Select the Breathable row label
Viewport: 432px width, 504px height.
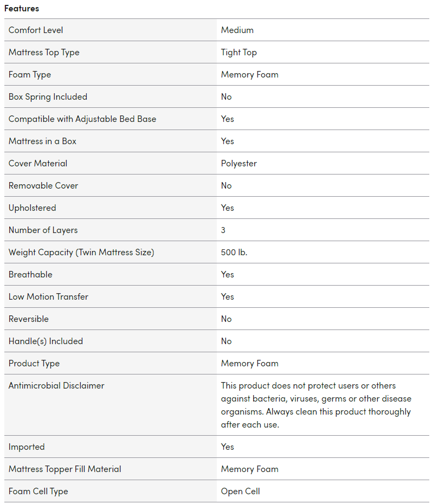pos(30,275)
